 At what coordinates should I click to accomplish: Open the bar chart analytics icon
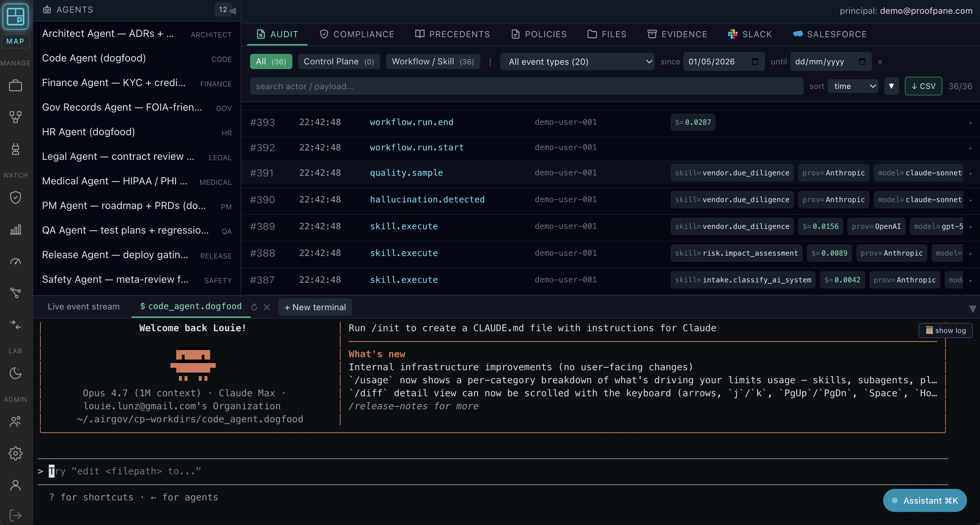tap(15, 229)
